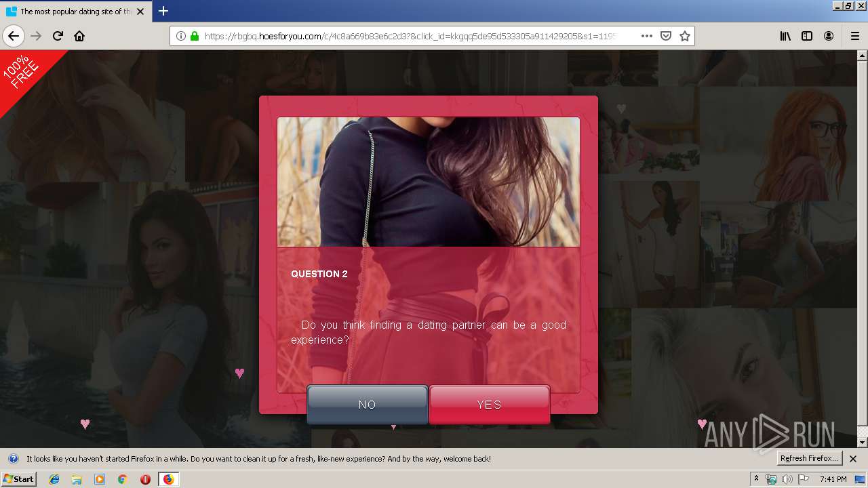
Task: Open a new tab with plus button
Action: click(x=163, y=11)
